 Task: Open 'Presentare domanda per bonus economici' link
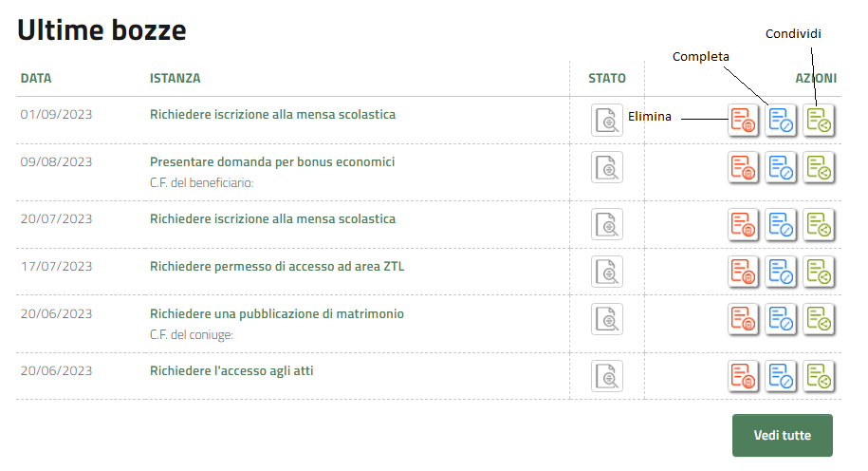click(272, 162)
